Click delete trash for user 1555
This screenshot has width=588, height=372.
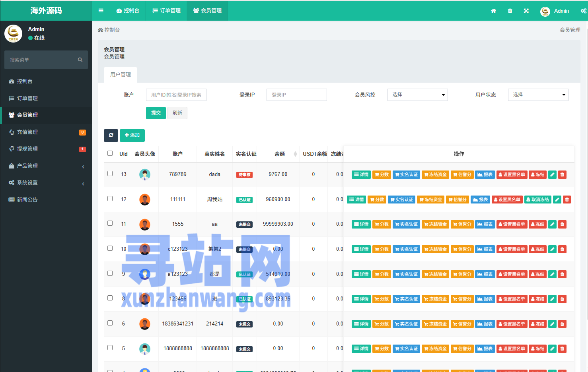coord(562,224)
